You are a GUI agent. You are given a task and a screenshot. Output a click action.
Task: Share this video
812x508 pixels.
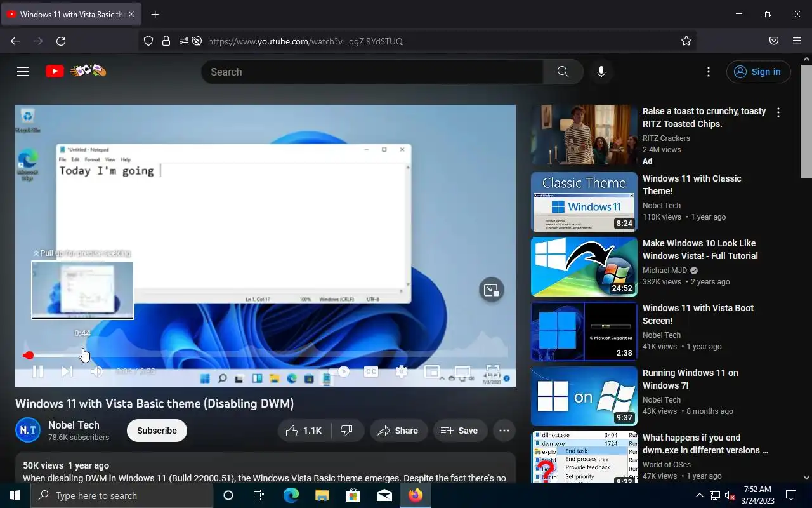pos(398,431)
